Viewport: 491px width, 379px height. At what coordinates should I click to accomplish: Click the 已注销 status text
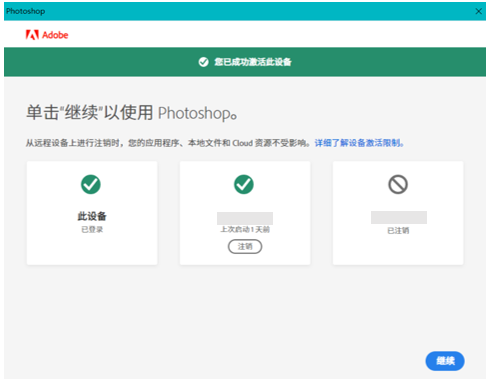(x=398, y=230)
